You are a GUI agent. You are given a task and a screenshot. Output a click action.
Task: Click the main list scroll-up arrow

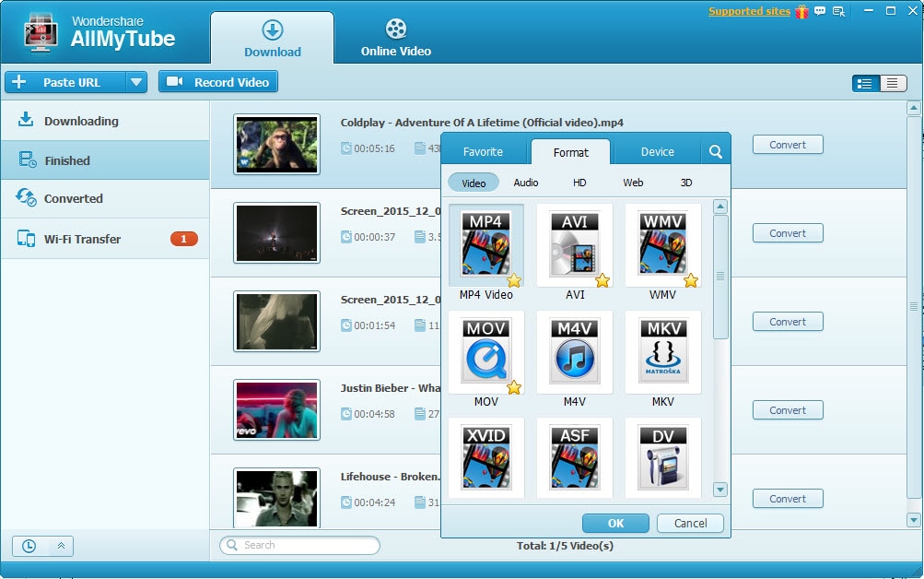(913, 108)
